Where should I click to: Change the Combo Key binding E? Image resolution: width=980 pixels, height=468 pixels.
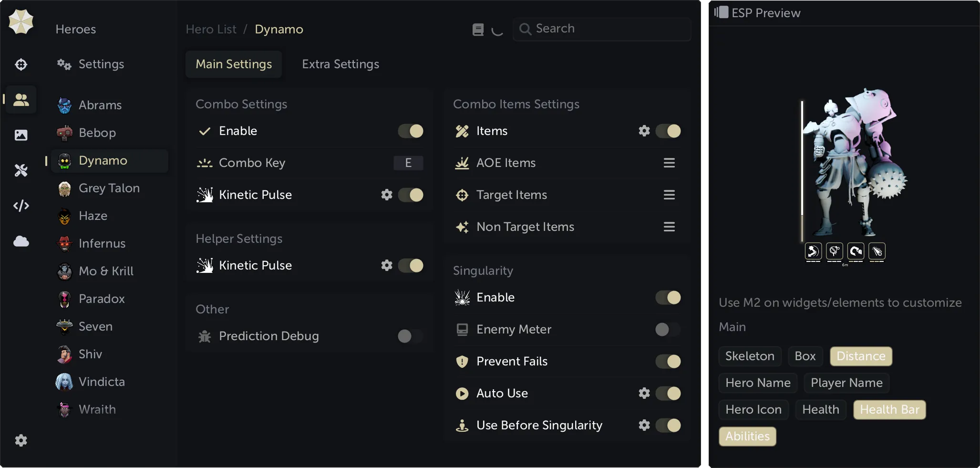tap(408, 163)
